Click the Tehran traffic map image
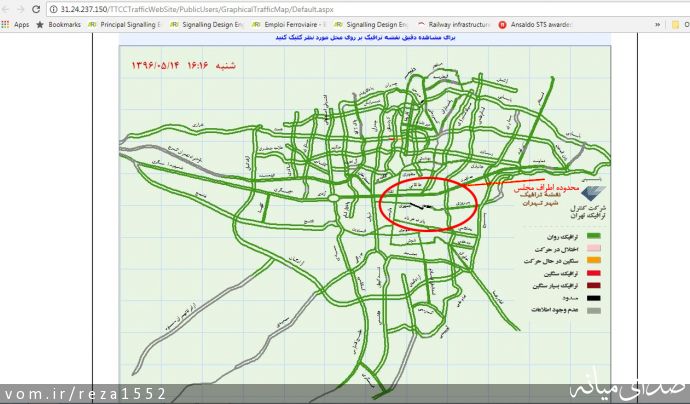 click(x=364, y=224)
